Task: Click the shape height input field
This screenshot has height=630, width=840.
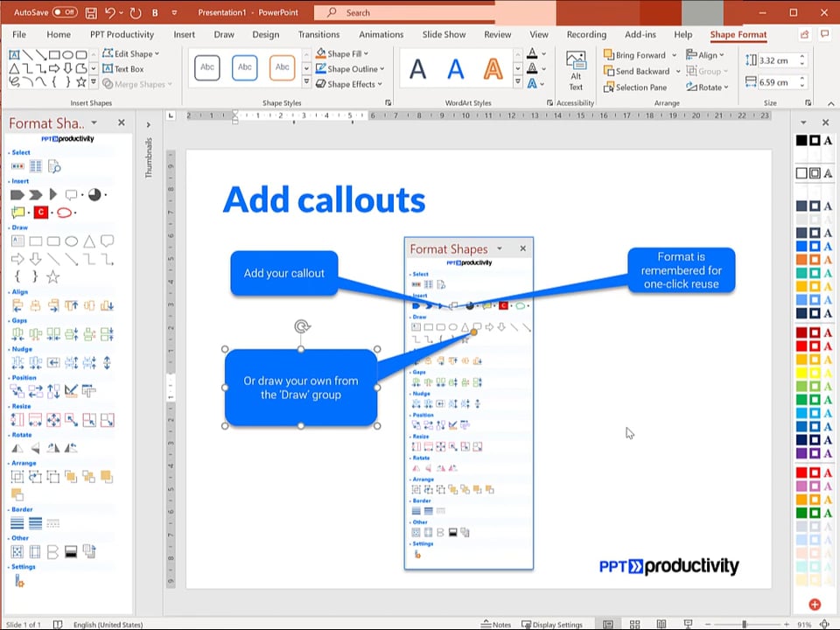Action: tap(775, 60)
